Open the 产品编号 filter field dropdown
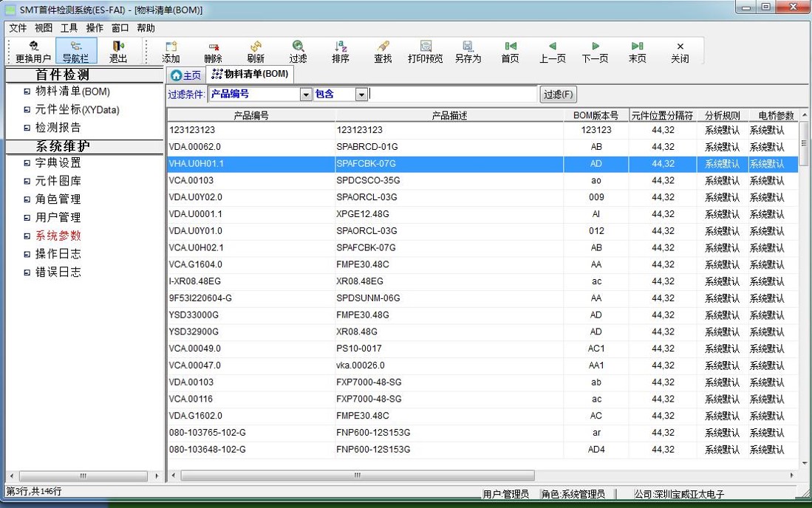The image size is (812, 508). 306,95
